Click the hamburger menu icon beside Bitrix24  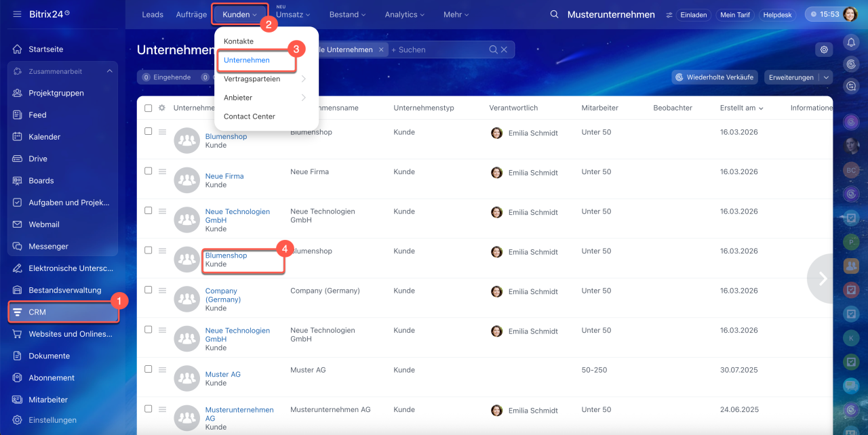pos(17,14)
